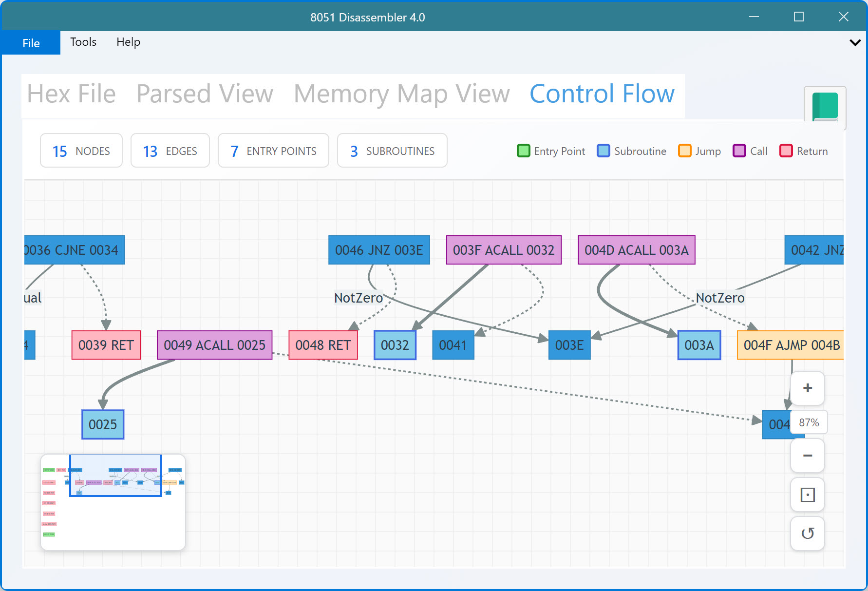Screen dimensions: 868x591
Task: Toggle the Call legend item
Action: [750, 151]
